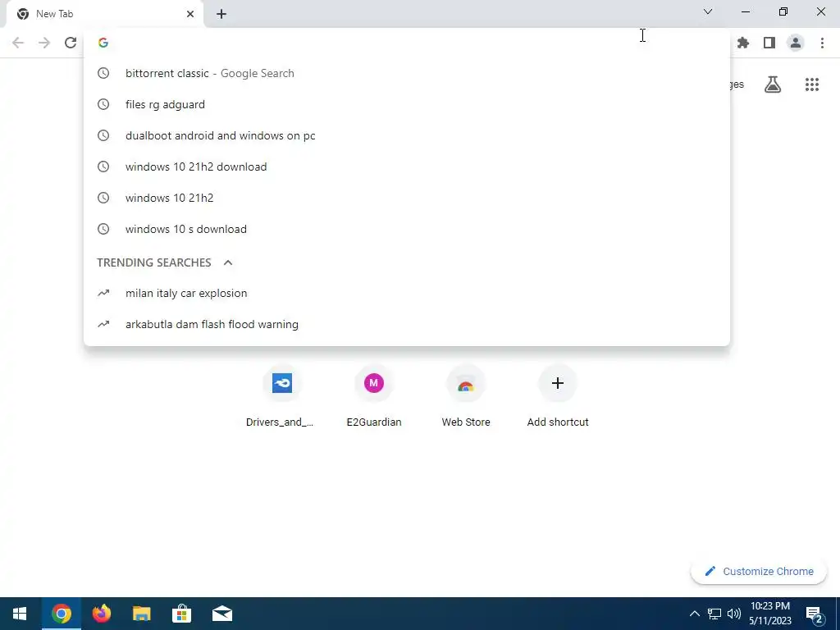Open Microsoft Store from taskbar
Viewport: 840px width, 630px height.
181,614
